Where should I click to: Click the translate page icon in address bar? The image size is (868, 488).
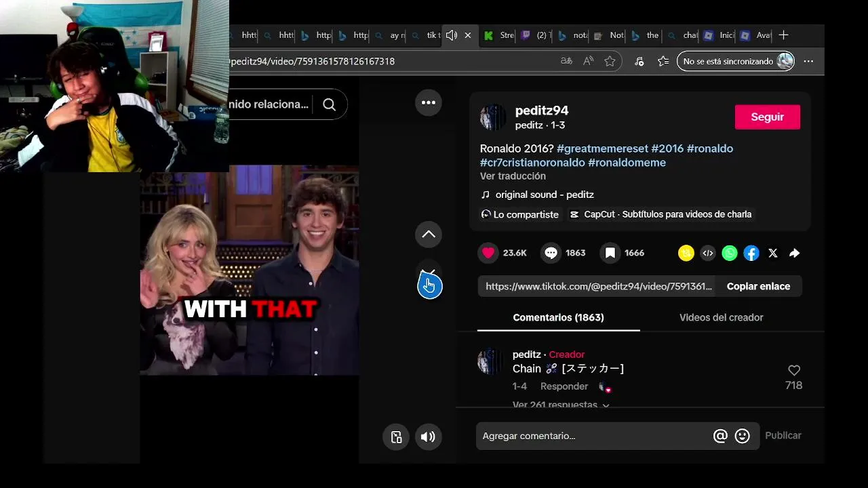point(566,61)
